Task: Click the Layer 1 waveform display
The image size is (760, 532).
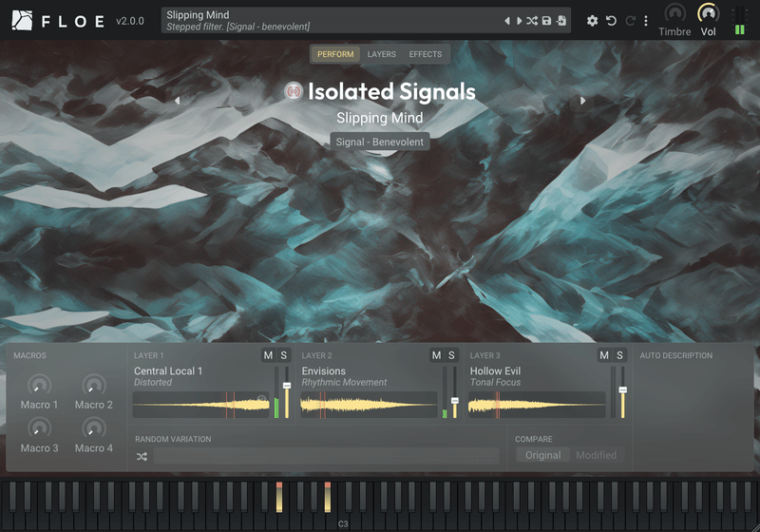Action: coord(200,405)
